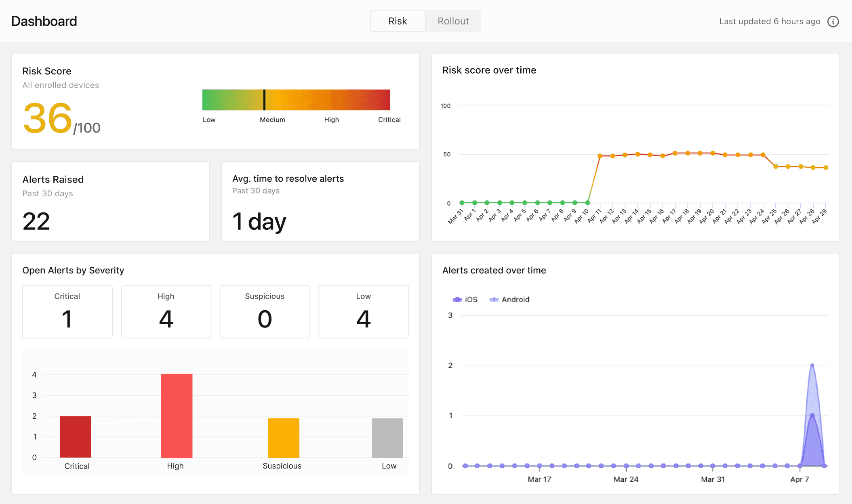Open the Critical open alerts card
852x504 pixels.
(x=67, y=311)
